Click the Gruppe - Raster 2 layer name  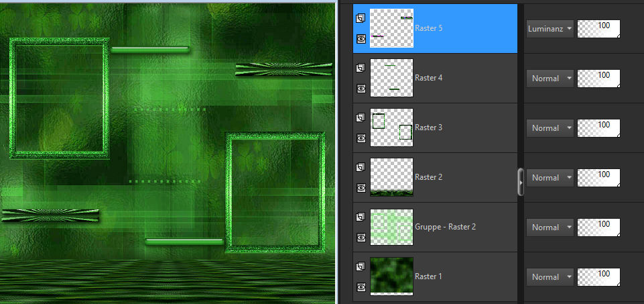tap(445, 227)
